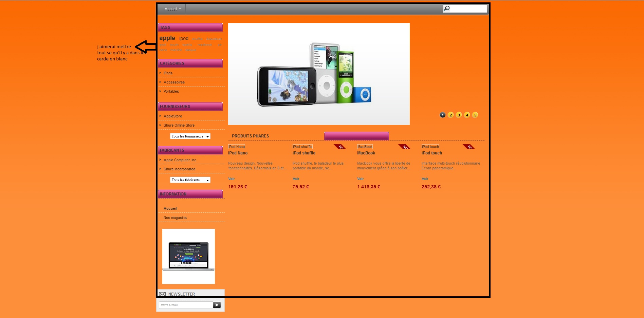The height and width of the screenshot is (318, 644).
Task: Go to slide 2 of the slideshow
Action: point(450,115)
